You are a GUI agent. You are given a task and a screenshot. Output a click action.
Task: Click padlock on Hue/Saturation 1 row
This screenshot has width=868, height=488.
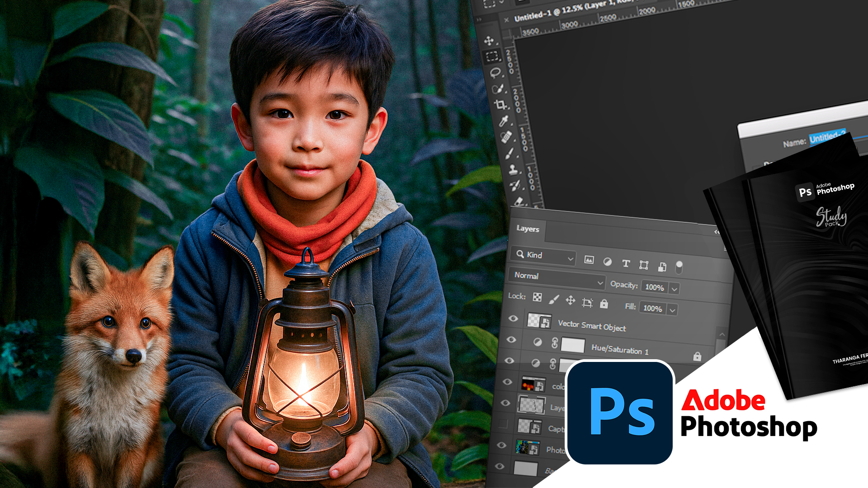[697, 357]
